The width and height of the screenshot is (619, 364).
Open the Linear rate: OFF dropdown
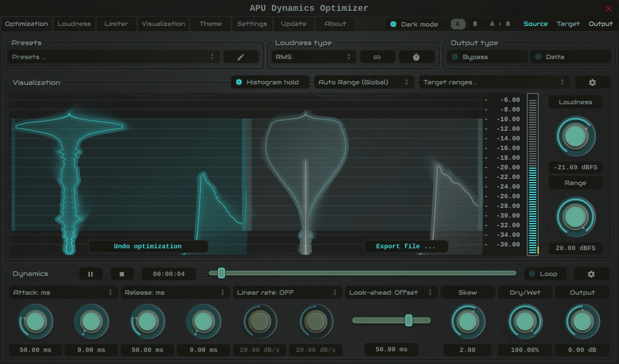point(287,293)
